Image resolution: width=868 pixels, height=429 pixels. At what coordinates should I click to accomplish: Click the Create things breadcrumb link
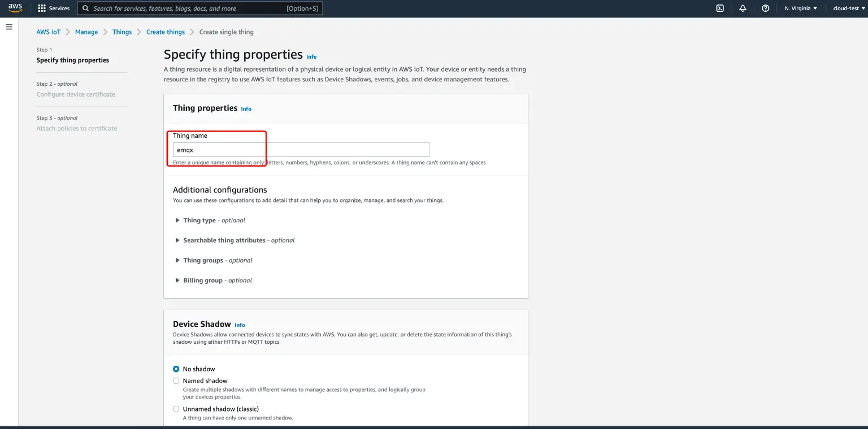tap(166, 32)
